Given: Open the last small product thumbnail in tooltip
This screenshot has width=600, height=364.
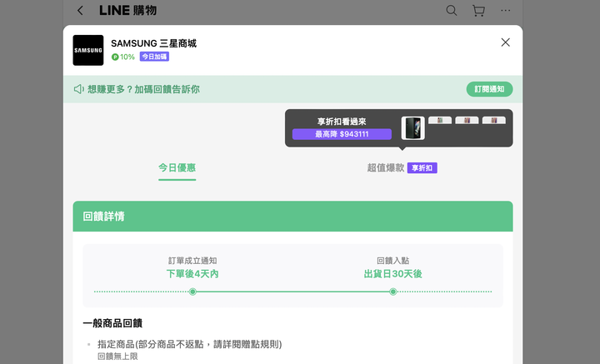Looking at the screenshot, I should click(x=494, y=121).
